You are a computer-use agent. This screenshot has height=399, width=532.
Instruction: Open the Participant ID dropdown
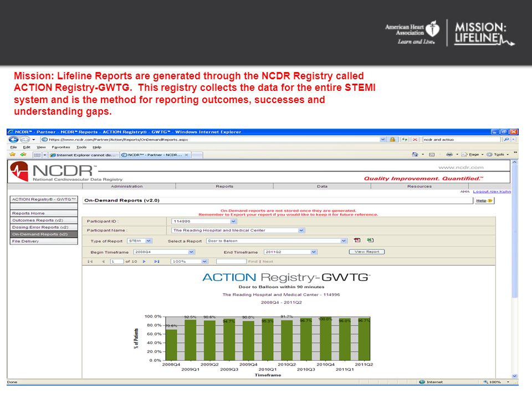(233, 222)
